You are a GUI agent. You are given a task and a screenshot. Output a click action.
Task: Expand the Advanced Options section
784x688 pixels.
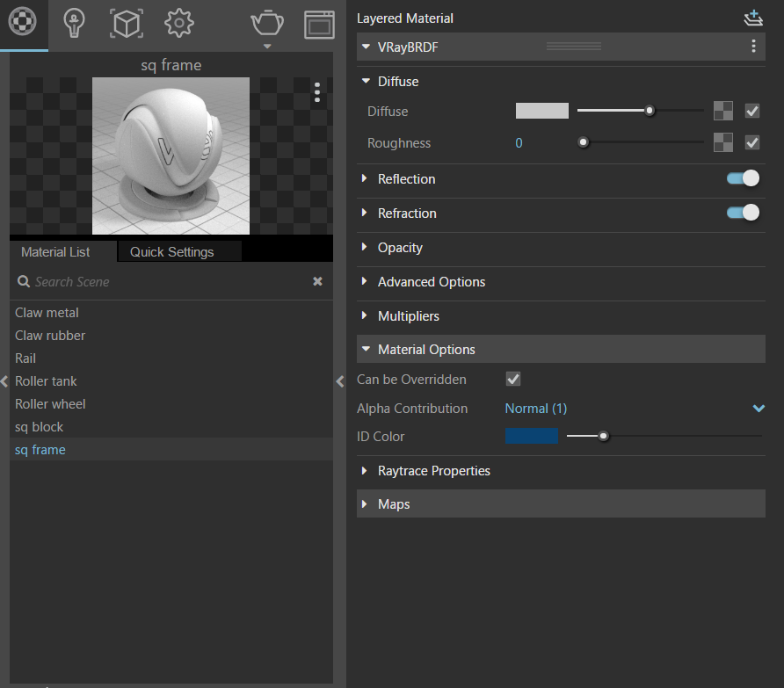point(431,282)
